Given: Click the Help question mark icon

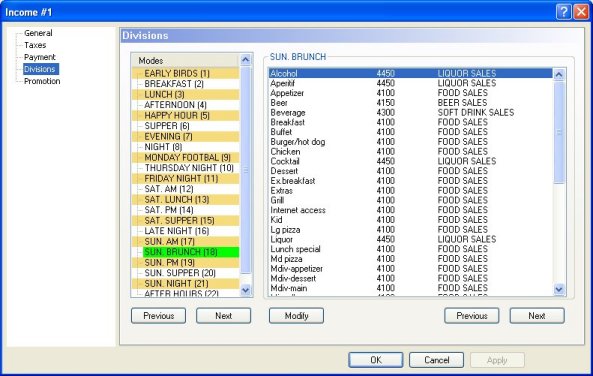Looking at the screenshot, I should pos(563,12).
